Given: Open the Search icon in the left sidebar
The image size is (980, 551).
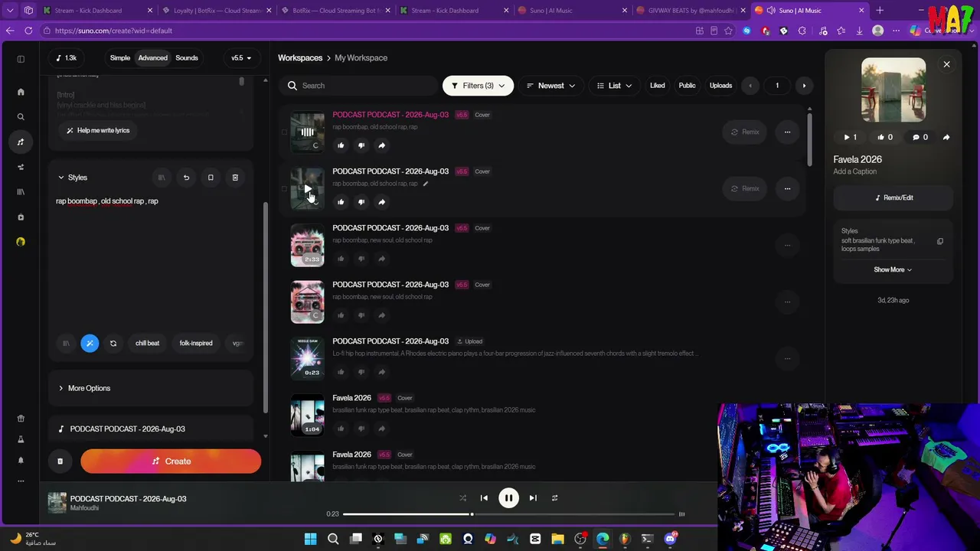Looking at the screenshot, I should [x=21, y=117].
